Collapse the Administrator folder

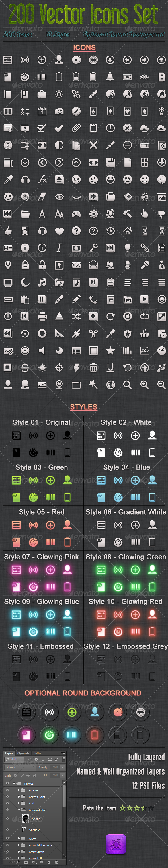(x=19, y=810)
